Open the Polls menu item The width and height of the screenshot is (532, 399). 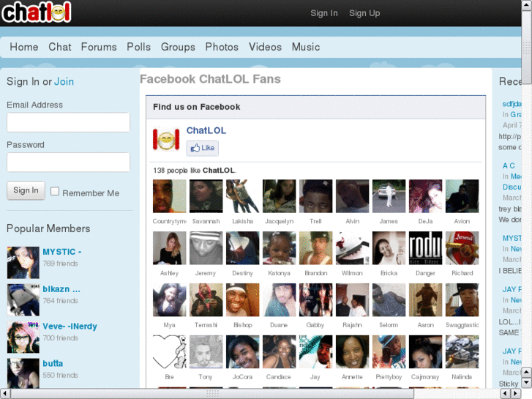tap(138, 47)
